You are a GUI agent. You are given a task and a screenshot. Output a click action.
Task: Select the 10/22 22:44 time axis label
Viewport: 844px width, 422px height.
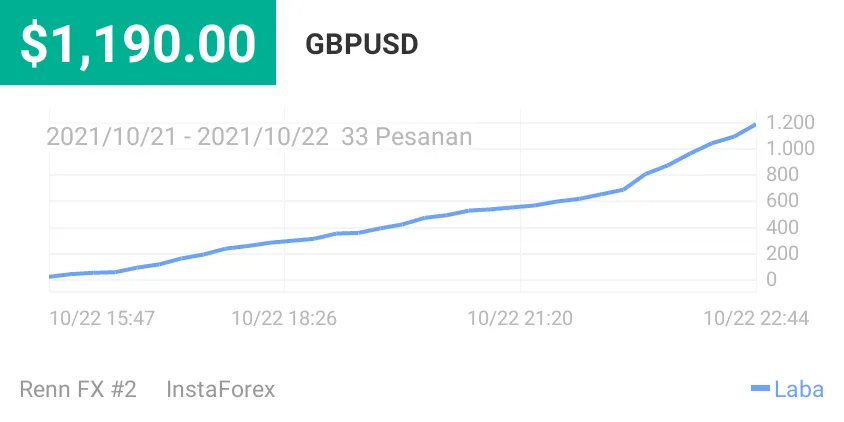(x=756, y=318)
